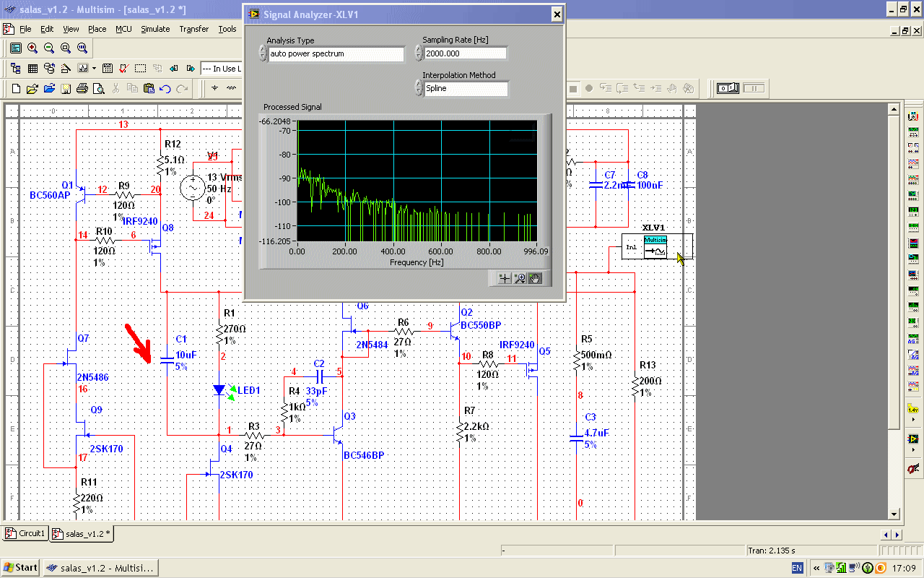
Task: Run the Electrical Rules Check icon
Action: [x=124, y=69]
